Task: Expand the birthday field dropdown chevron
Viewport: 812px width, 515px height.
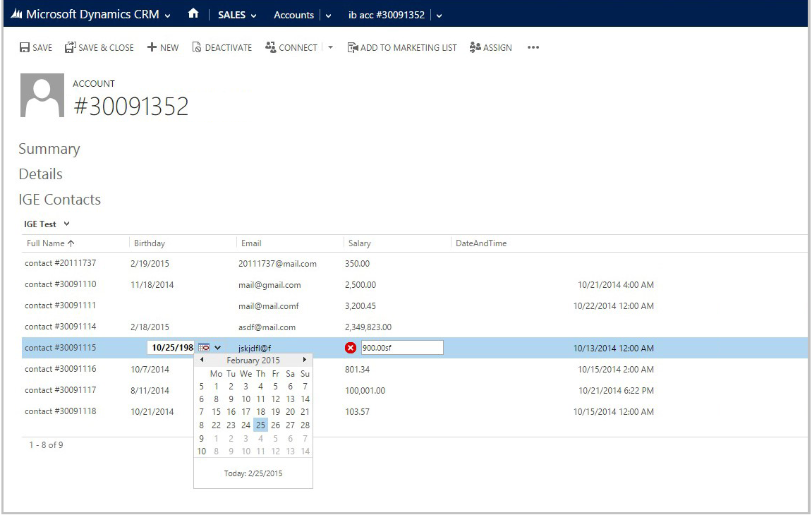Action: (x=217, y=348)
